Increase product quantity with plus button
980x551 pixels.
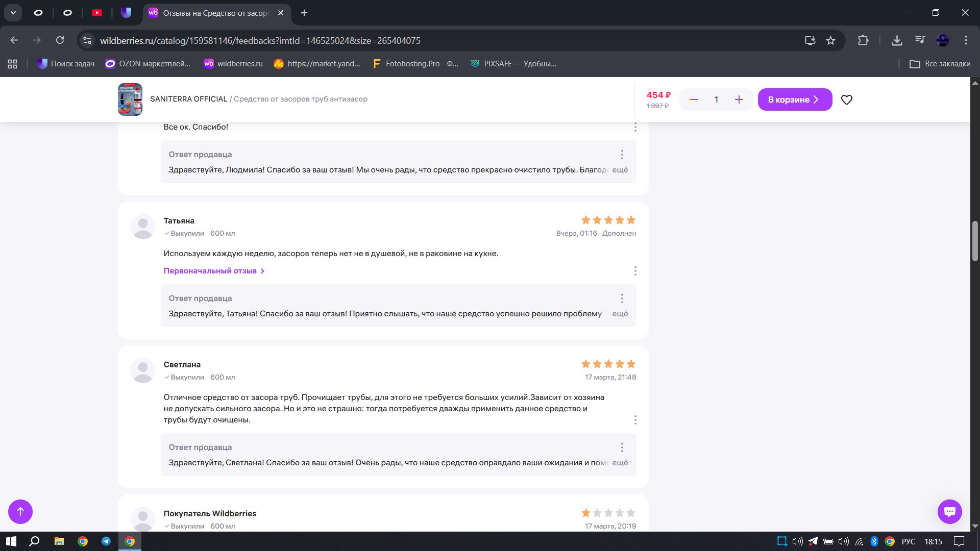[739, 100]
